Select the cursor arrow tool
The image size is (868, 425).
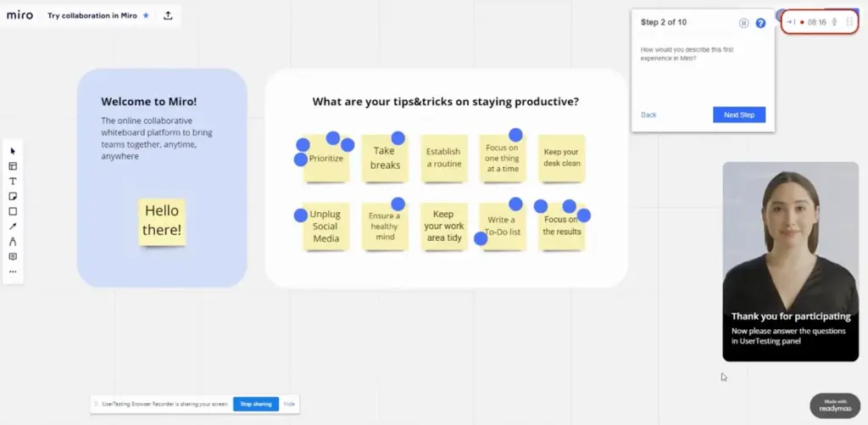pyautogui.click(x=13, y=151)
